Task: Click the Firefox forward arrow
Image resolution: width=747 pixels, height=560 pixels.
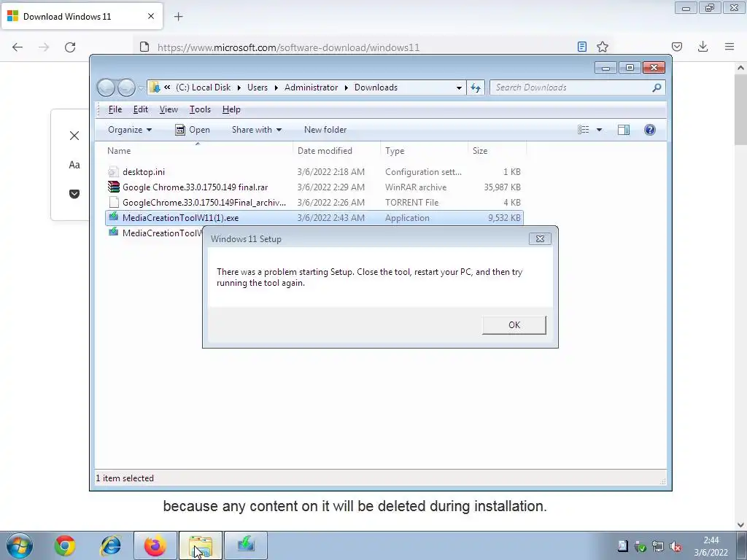Action: [x=44, y=47]
